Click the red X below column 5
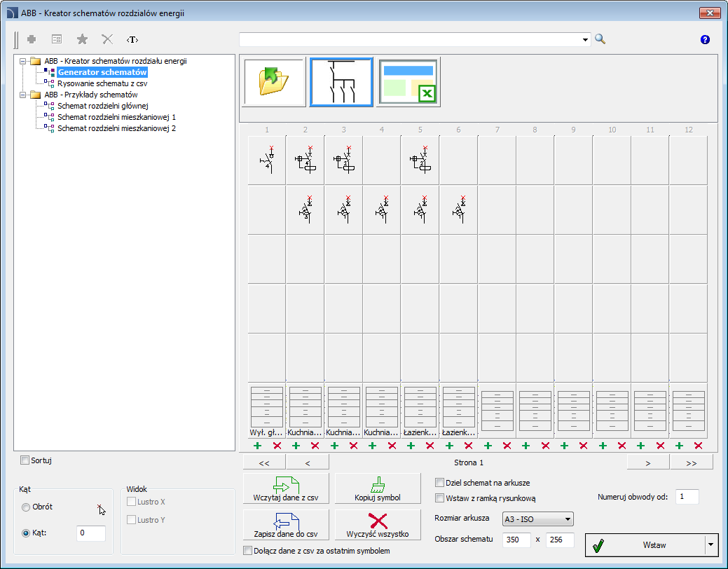This screenshot has height=569, width=728. pyautogui.click(x=430, y=446)
